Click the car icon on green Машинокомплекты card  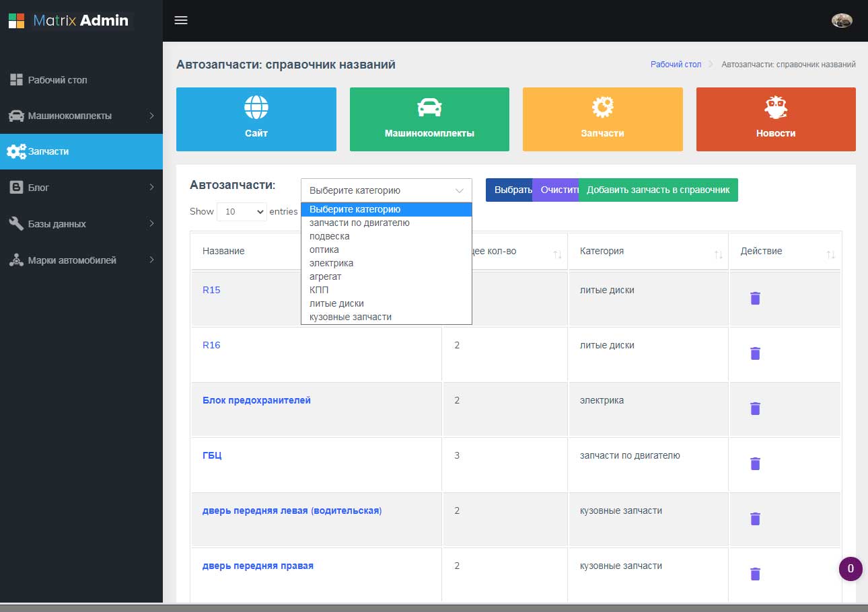[x=429, y=107]
